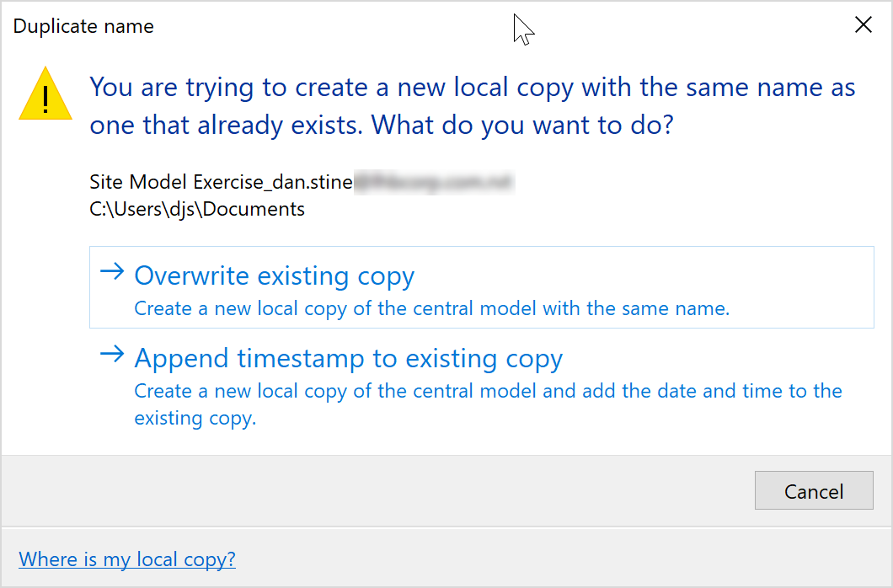Viewport: 893px width, 588px height.
Task: Choose Append timestamp to existing copy
Action: (x=349, y=358)
